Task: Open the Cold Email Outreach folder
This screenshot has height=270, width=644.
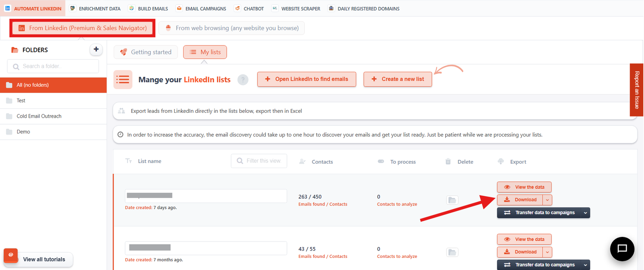Action: [53, 116]
